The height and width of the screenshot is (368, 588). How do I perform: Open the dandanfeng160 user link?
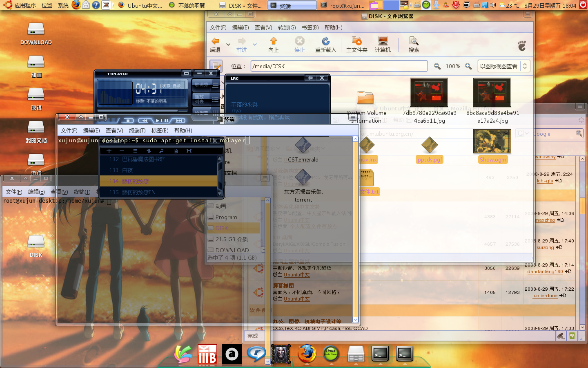(545, 272)
